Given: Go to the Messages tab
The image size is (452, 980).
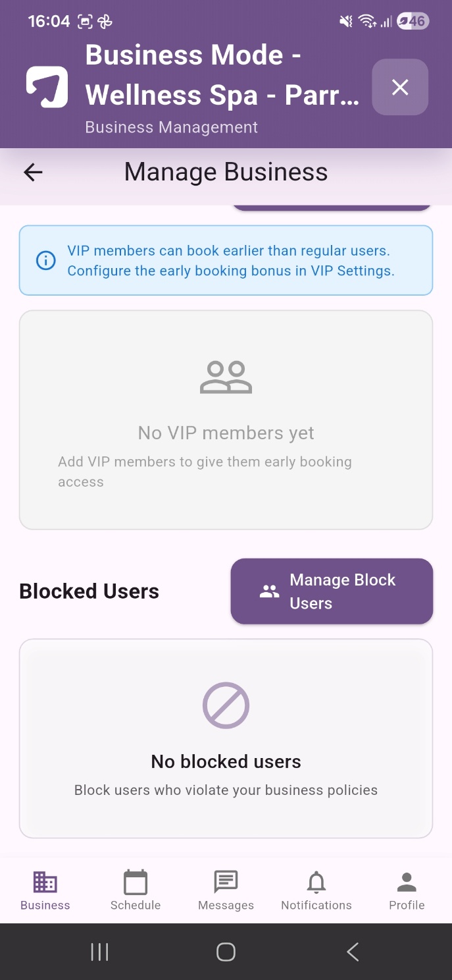Looking at the screenshot, I should (226, 890).
